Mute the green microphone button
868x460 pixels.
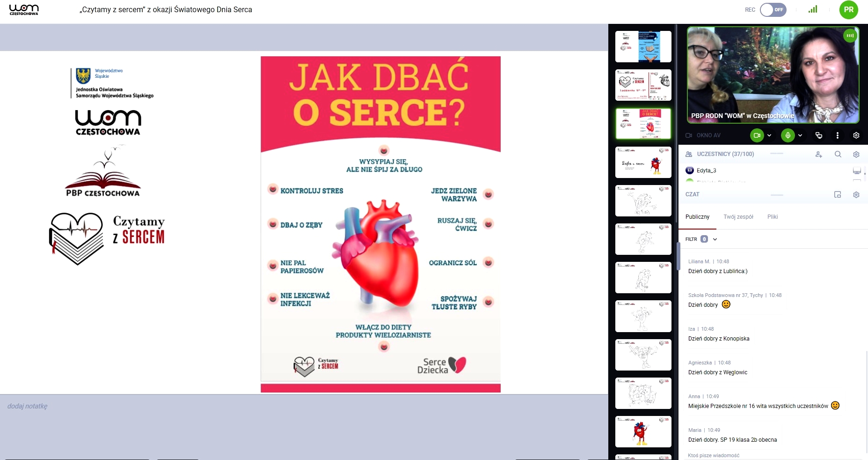788,135
